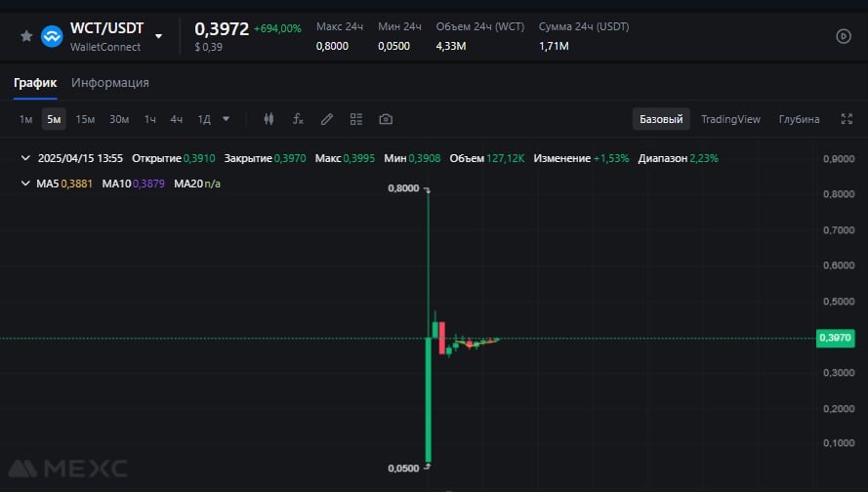
Task: Select the 1Д timeframe
Action: (x=204, y=119)
